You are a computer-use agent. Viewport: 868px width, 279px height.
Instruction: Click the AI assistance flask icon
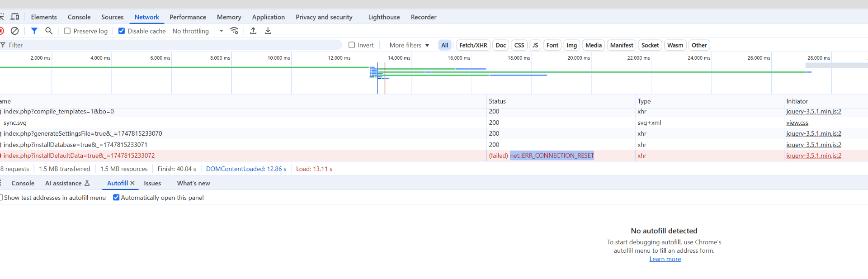coord(87,183)
